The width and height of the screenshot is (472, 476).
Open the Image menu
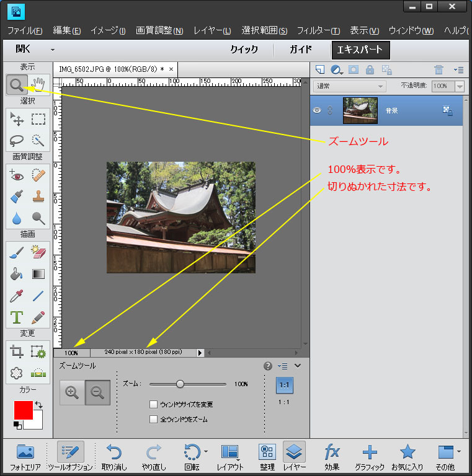[108, 30]
